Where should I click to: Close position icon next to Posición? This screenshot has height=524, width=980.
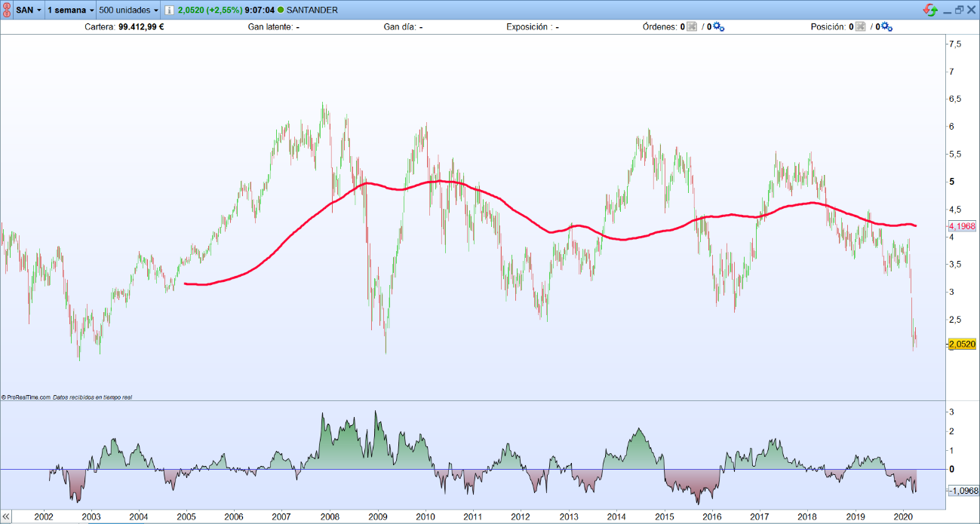click(x=861, y=27)
